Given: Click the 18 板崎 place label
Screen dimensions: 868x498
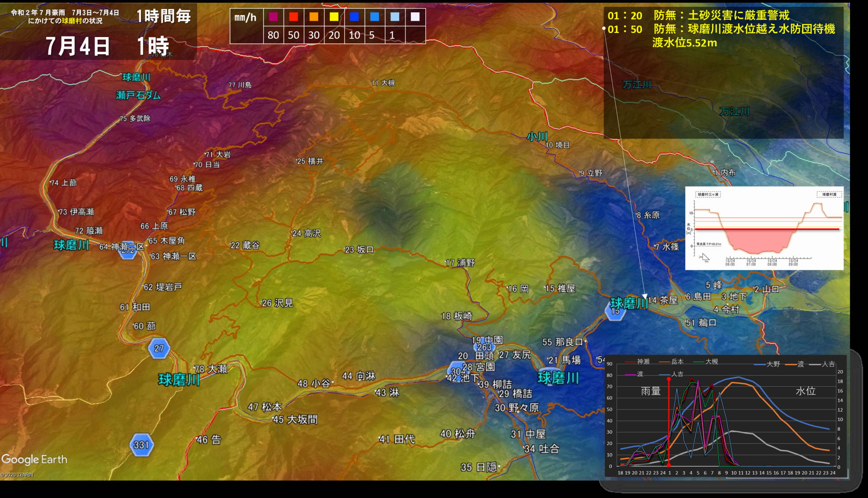Looking at the screenshot, I should [457, 316].
